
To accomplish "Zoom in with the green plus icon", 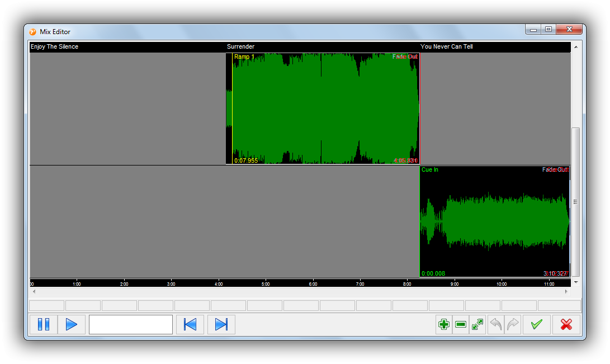I will pos(444,324).
